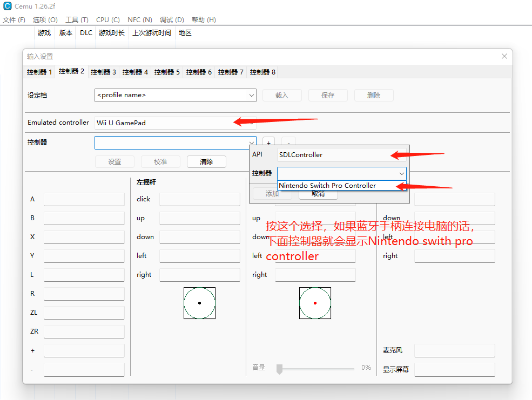Open the API dropdown showing SDLController
The height and width of the screenshot is (400, 532).
point(341,154)
